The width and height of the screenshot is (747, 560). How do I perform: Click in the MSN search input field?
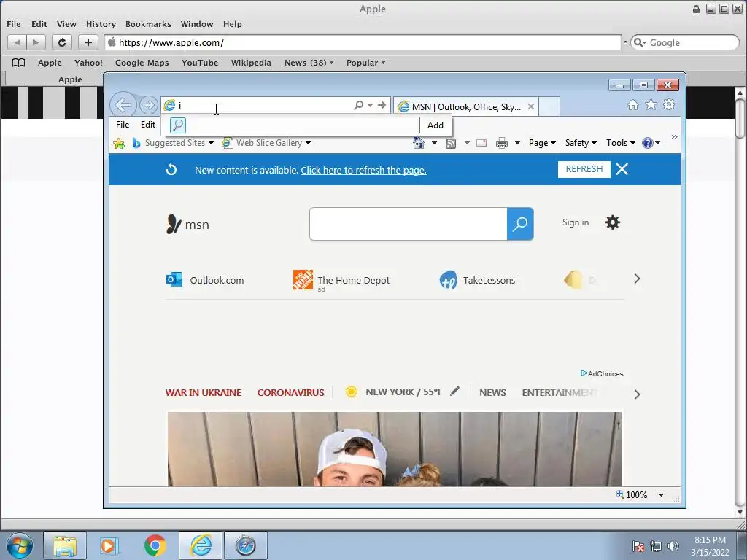click(x=409, y=224)
